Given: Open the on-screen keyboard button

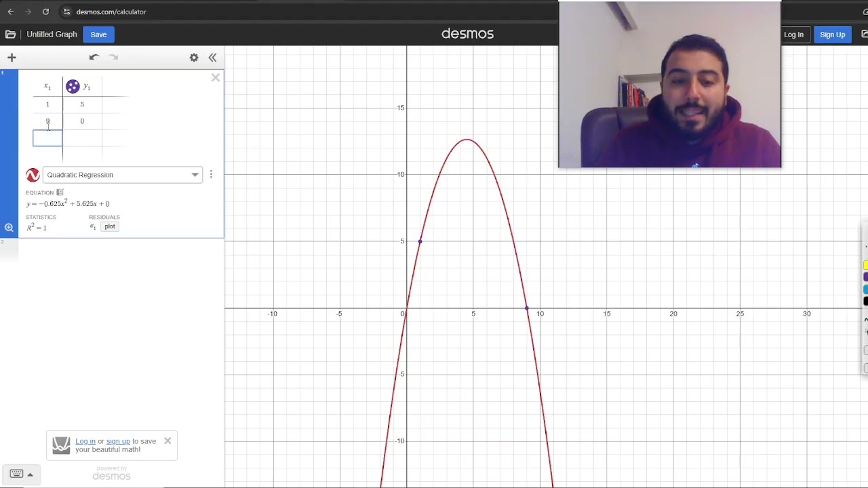Looking at the screenshot, I should pos(22,474).
